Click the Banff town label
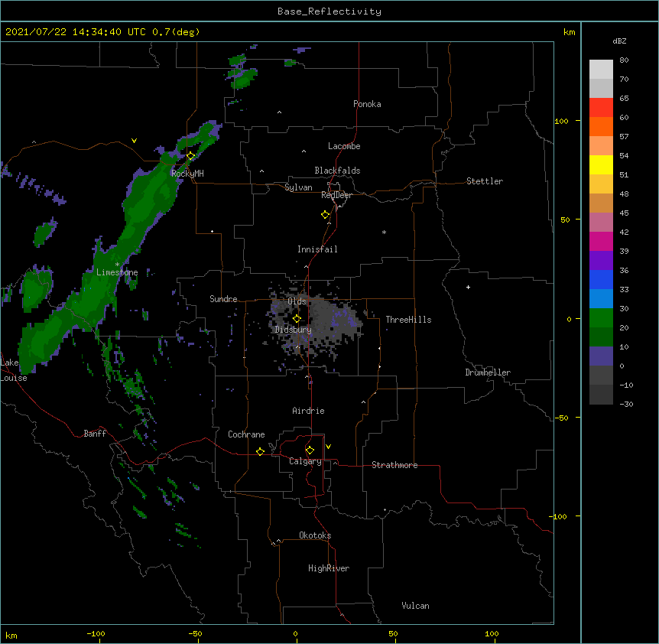 pos(95,434)
